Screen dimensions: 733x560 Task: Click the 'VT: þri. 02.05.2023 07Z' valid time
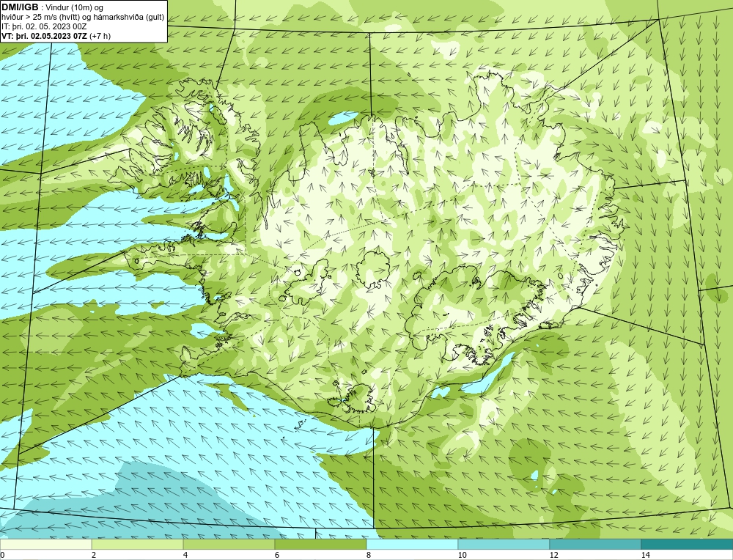pyautogui.click(x=45, y=36)
